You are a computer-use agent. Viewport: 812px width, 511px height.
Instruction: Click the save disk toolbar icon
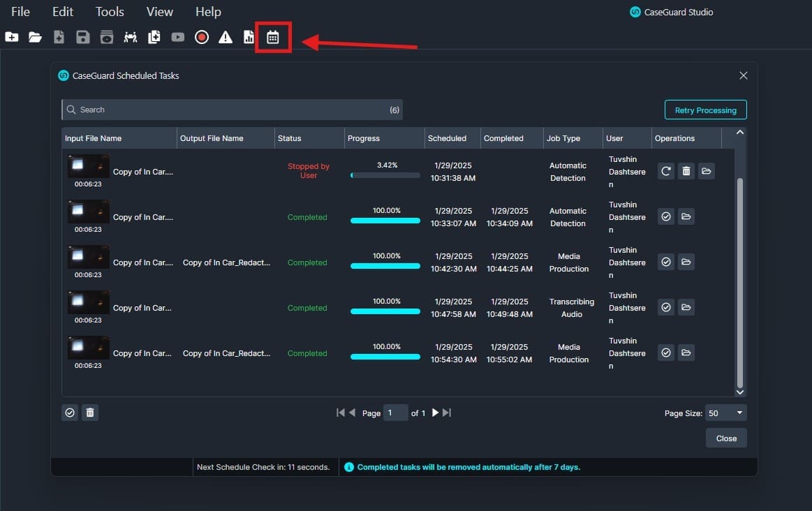[x=83, y=38]
